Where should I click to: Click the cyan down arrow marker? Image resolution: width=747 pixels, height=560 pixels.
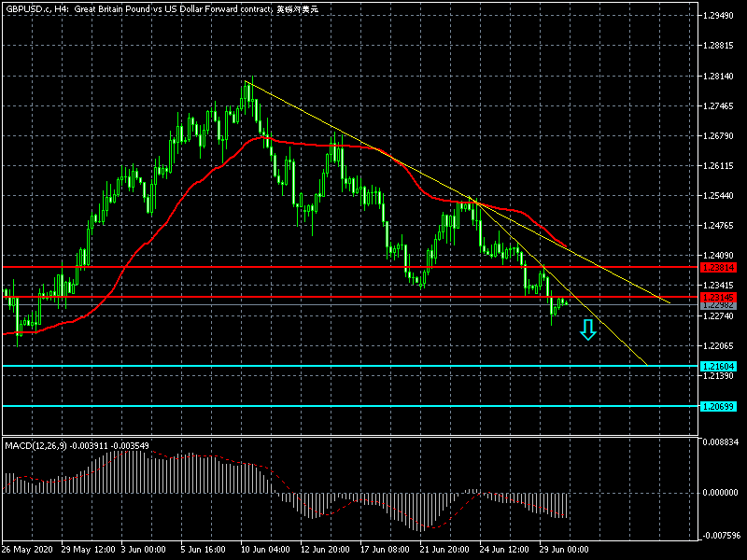587,329
